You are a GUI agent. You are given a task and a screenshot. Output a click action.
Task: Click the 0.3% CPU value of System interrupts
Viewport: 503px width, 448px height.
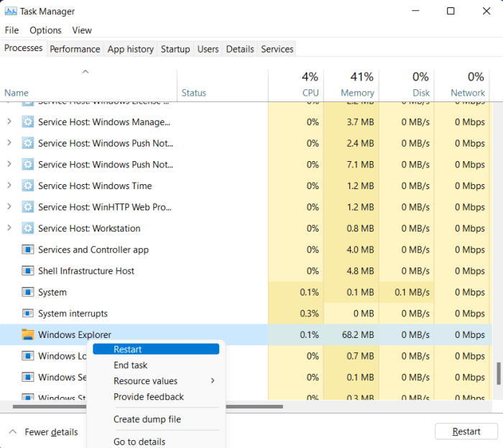tap(309, 314)
